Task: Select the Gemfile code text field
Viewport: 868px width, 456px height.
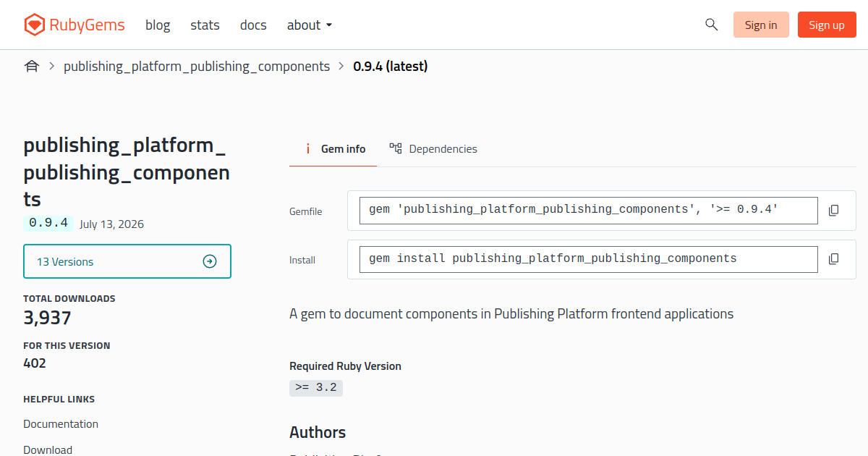Action: click(x=589, y=210)
